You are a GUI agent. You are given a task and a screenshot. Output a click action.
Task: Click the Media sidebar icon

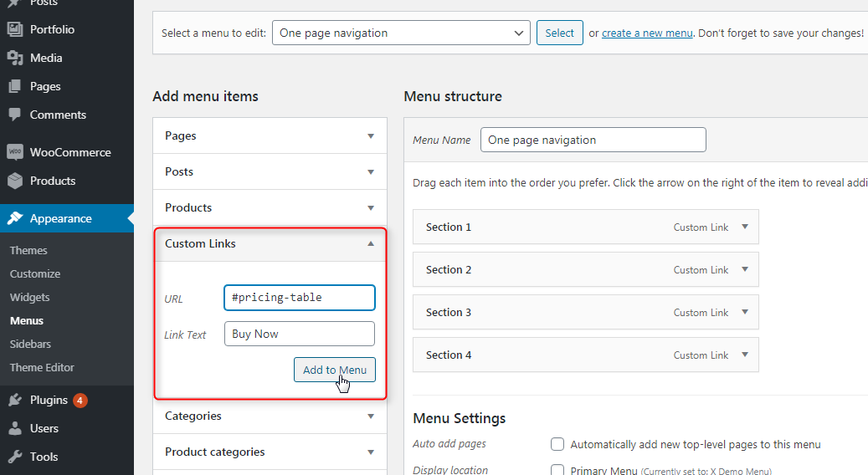point(15,58)
